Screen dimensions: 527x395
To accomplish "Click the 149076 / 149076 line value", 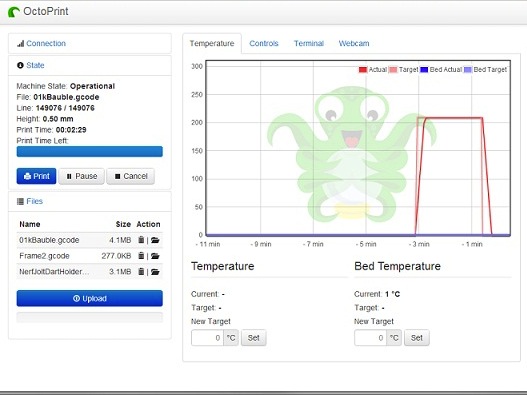I will 65,108.
